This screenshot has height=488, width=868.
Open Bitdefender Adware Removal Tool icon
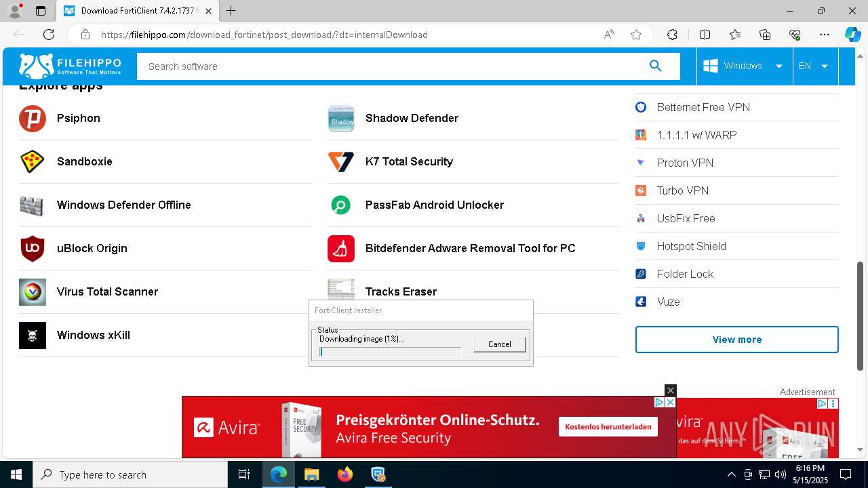(341, 249)
